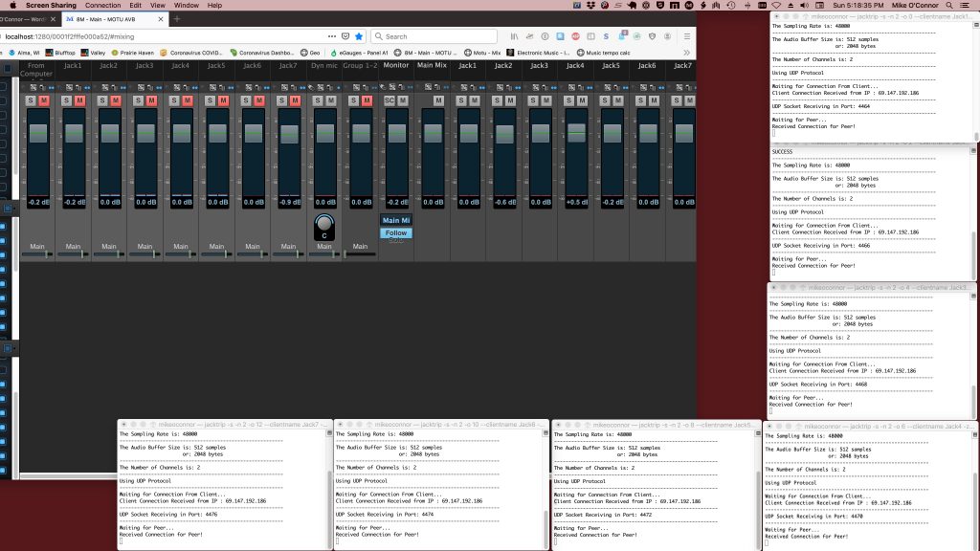Open page actions ellipsis in address bar
The width and height of the screenshot is (980, 551).
pos(332,36)
